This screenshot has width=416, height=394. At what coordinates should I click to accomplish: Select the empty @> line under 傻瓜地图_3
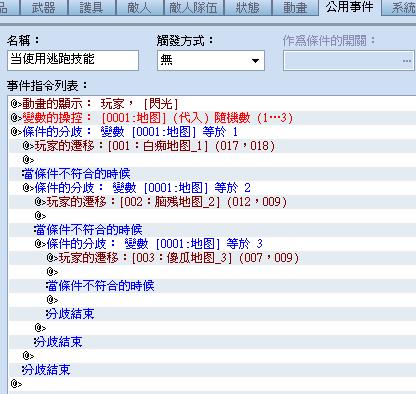pos(213,272)
